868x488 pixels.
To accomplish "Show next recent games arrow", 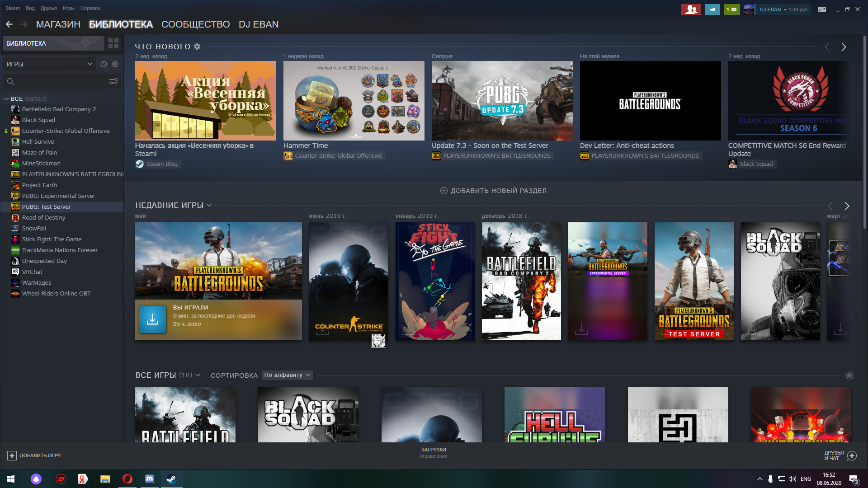I will pyautogui.click(x=847, y=206).
